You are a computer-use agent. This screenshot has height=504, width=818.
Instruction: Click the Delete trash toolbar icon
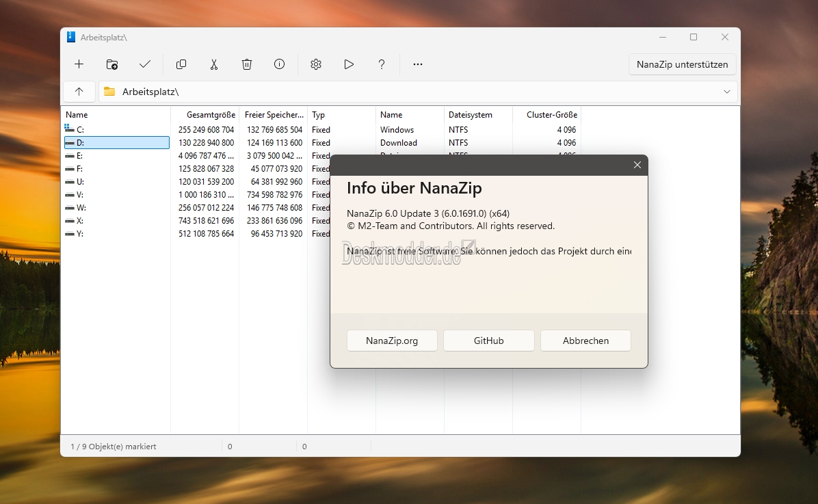tap(247, 64)
